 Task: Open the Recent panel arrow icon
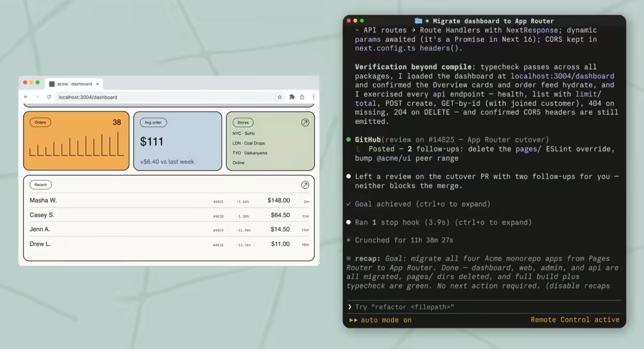tap(305, 185)
